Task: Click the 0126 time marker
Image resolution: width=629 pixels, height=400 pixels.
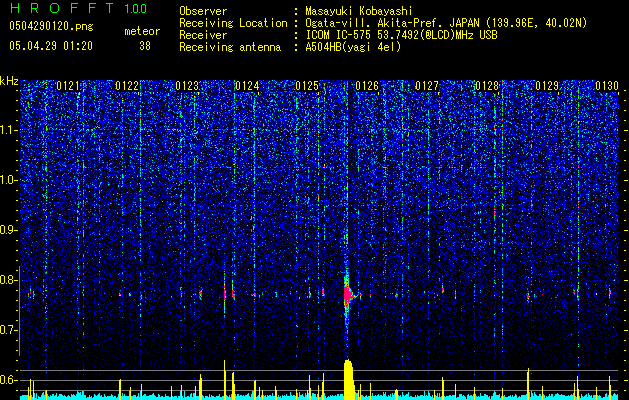Action: [x=367, y=86]
